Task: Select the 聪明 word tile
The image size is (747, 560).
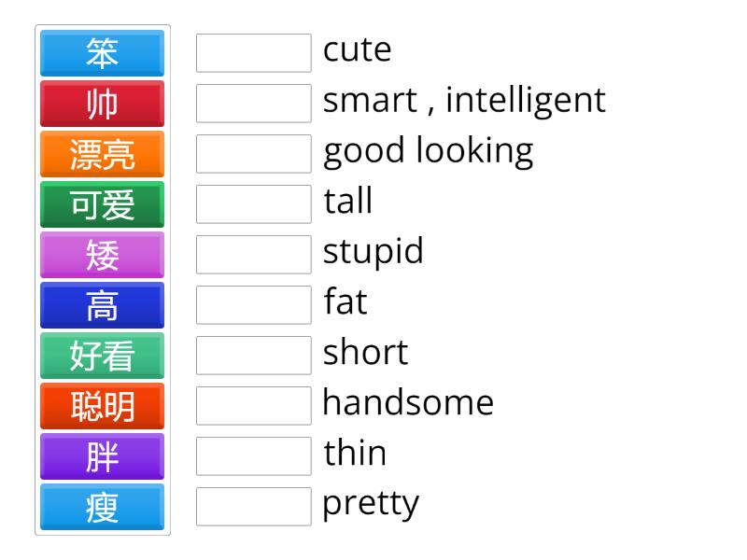Action: [x=102, y=406]
